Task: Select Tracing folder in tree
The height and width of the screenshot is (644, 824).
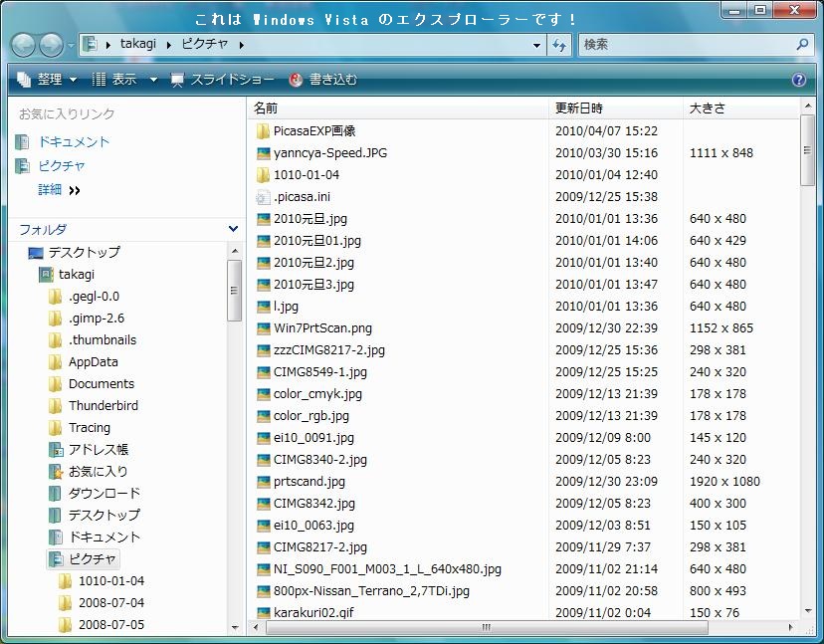Action: point(90,428)
